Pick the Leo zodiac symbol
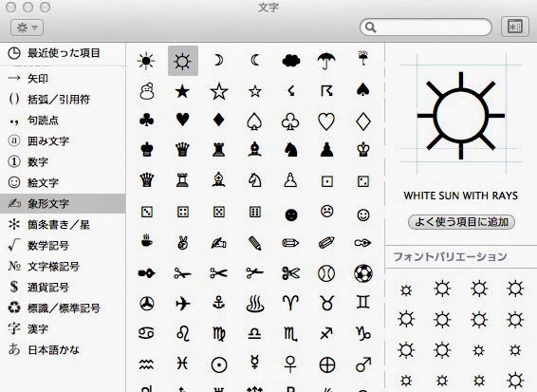Screen dimensions: 537x392 [183, 333]
